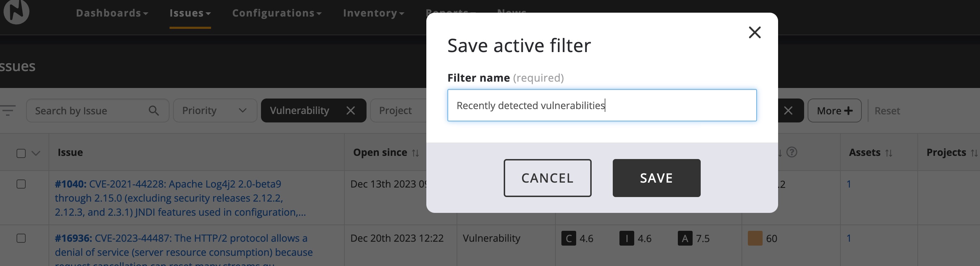Open the Configurations menu
Screen dimensions: 980x266
[x=276, y=13]
